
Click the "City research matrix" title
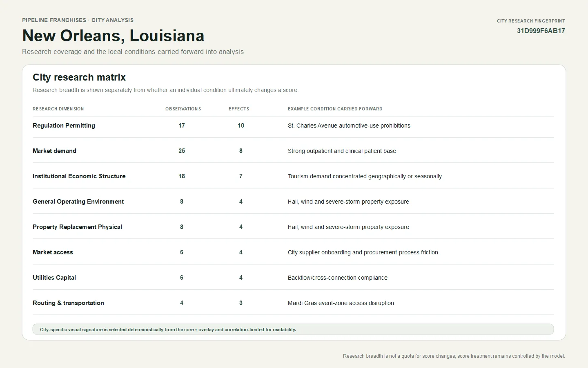(79, 77)
